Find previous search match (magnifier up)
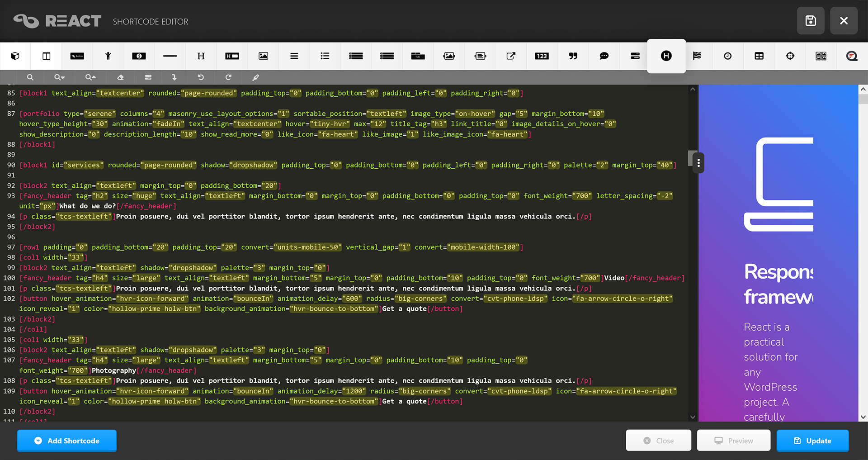The image size is (868, 460). (x=90, y=77)
